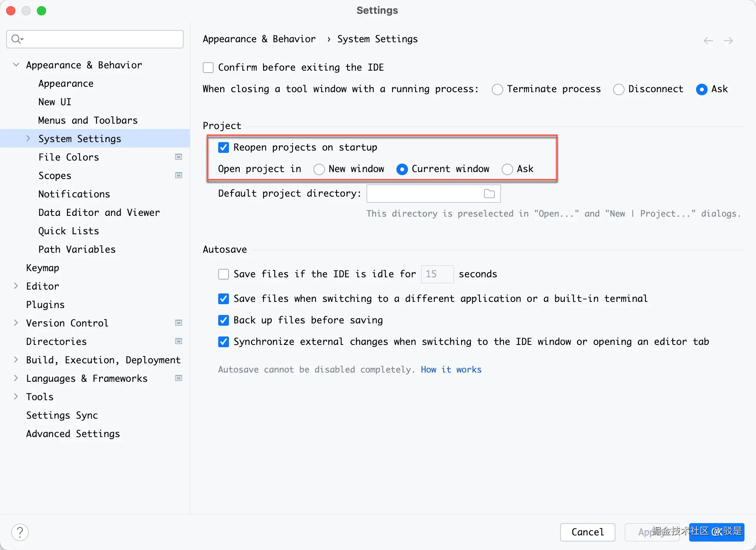756x550 pixels.
Task: Click project-level icon beside Languages & Frameworks
Action: (179, 378)
